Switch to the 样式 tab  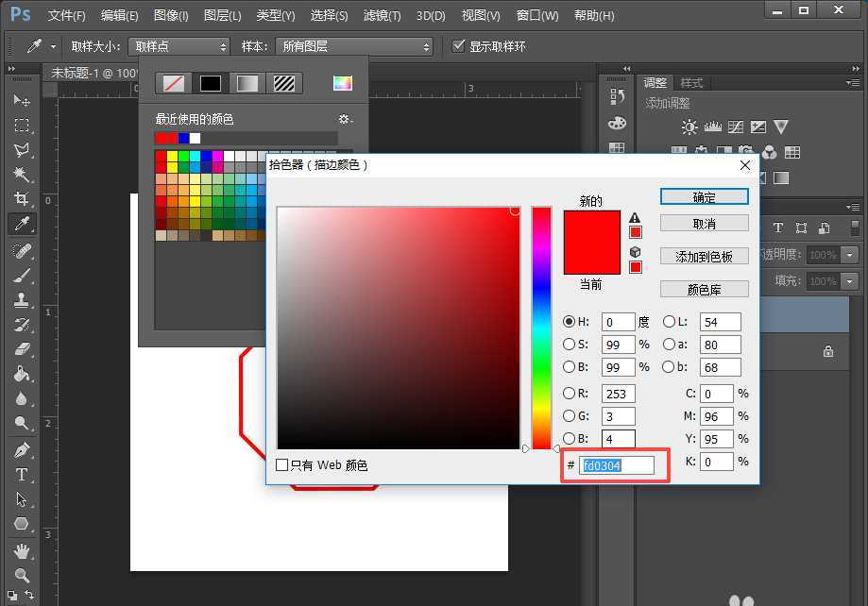click(x=690, y=82)
